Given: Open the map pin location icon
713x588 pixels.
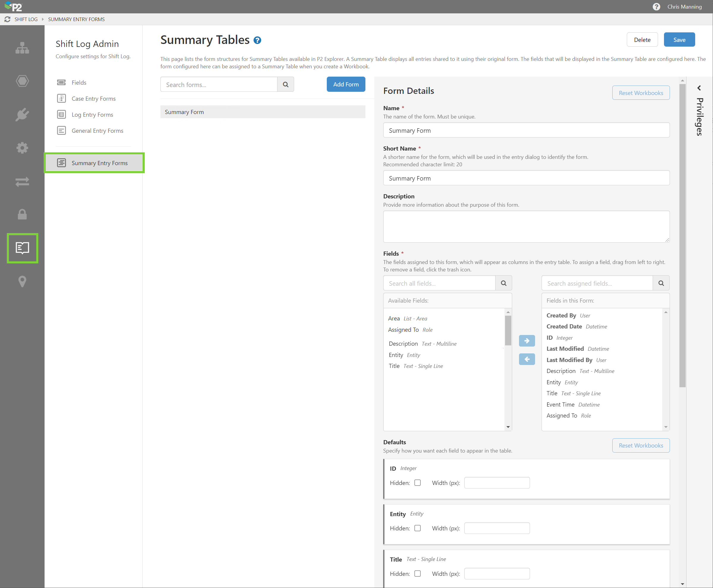Looking at the screenshot, I should tap(22, 281).
